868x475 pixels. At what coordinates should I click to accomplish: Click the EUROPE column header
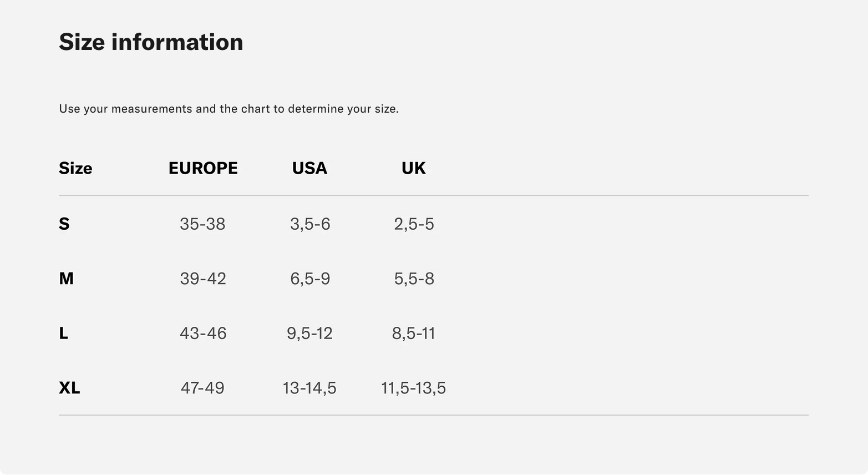(203, 168)
